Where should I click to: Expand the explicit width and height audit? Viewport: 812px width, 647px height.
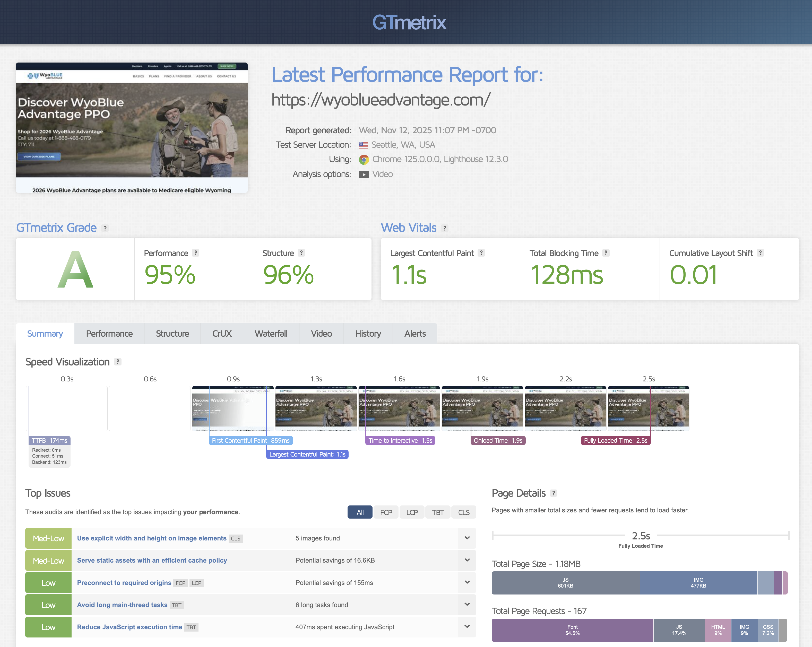coord(467,538)
